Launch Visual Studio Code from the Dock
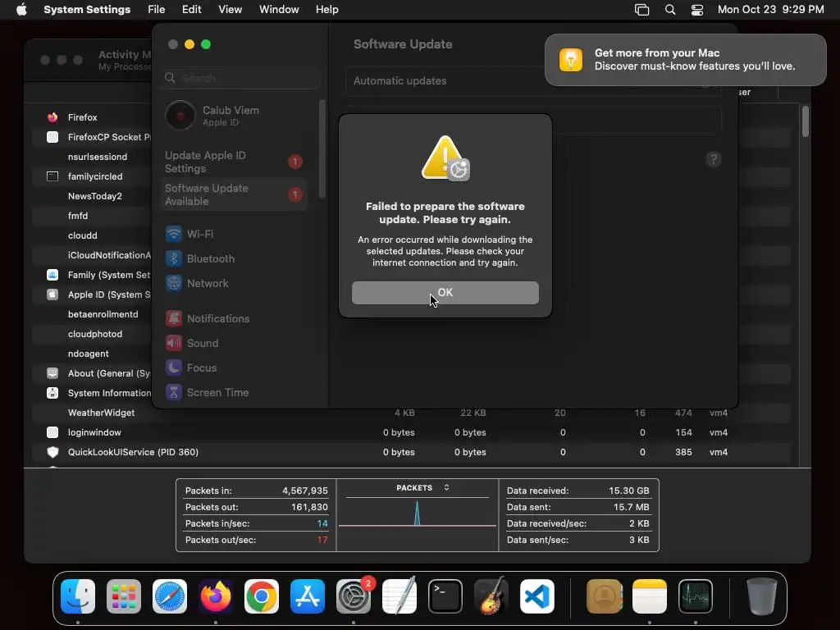Screen dimensions: 840x630 (536, 596)
